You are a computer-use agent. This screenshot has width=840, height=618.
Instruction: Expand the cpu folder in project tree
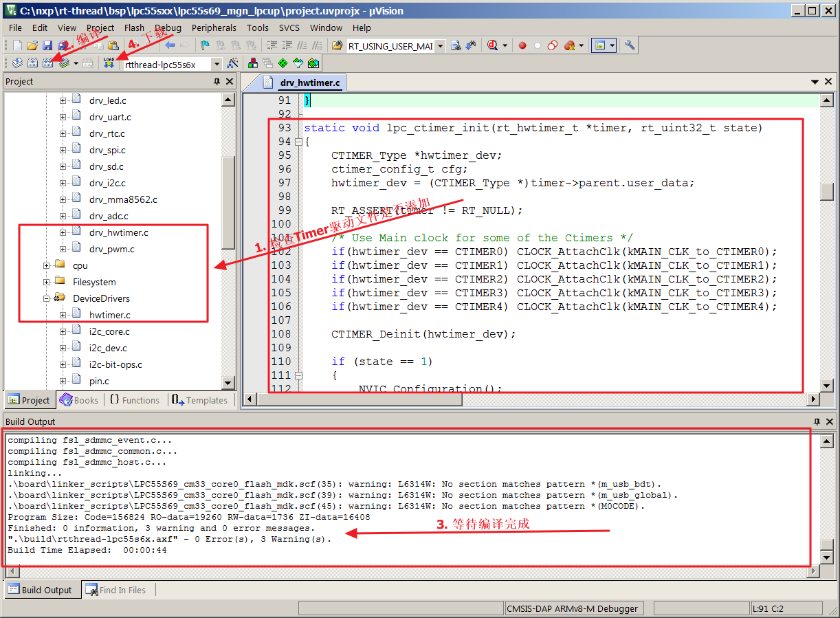[47, 265]
